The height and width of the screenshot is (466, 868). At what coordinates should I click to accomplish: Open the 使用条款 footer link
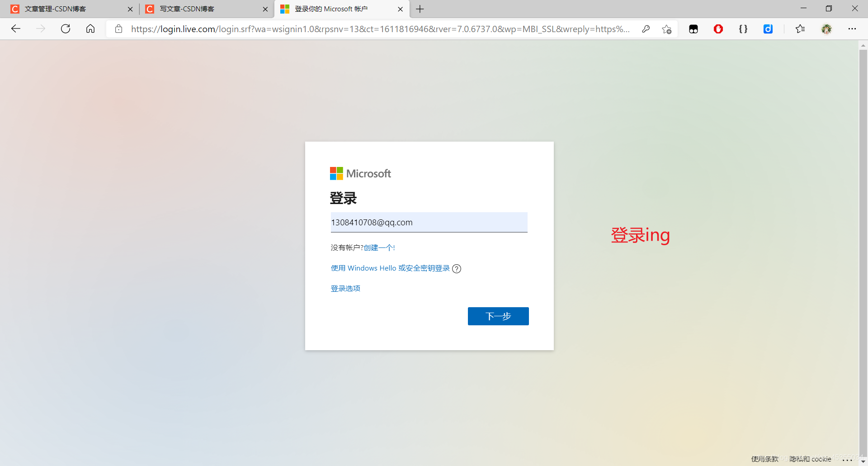tap(765, 459)
